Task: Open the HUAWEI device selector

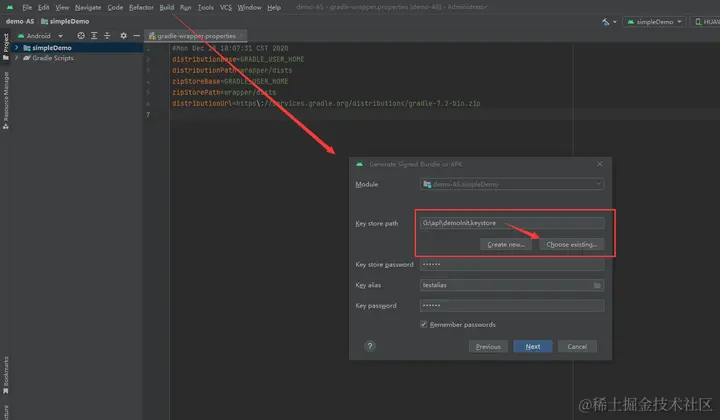Action: (x=706, y=22)
